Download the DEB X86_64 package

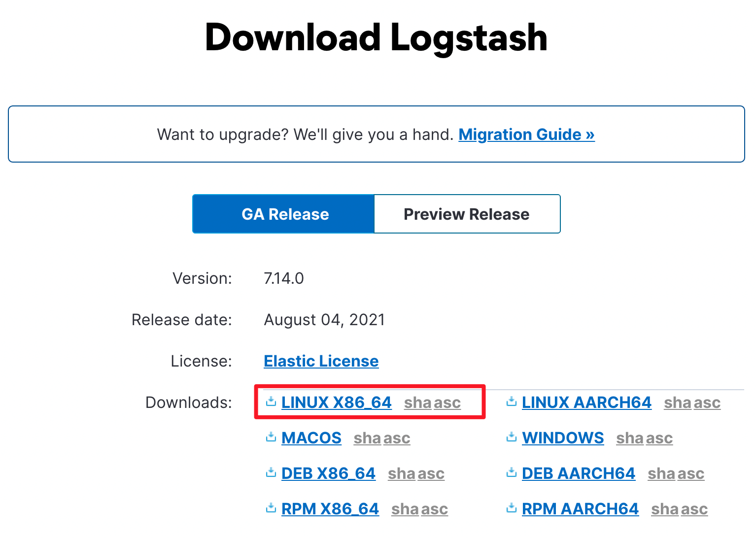pyautogui.click(x=328, y=473)
